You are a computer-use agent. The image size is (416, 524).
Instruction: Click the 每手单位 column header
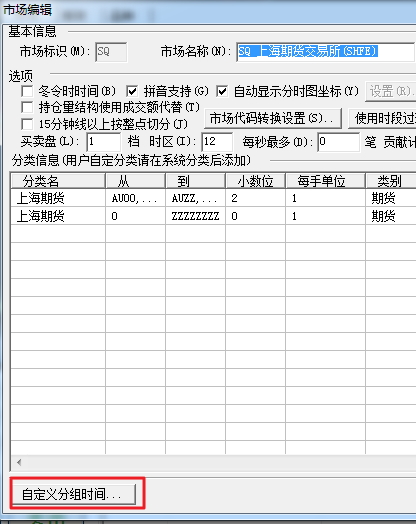[325, 181]
